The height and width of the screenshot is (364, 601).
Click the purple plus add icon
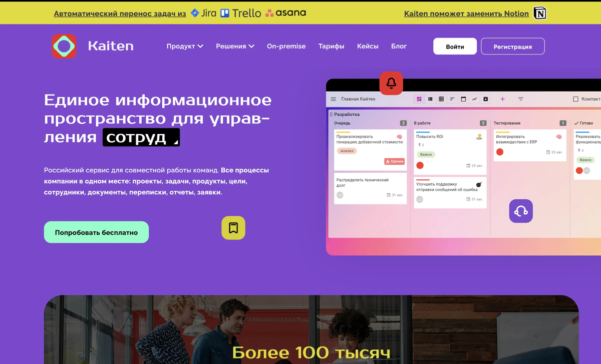[x=502, y=99]
